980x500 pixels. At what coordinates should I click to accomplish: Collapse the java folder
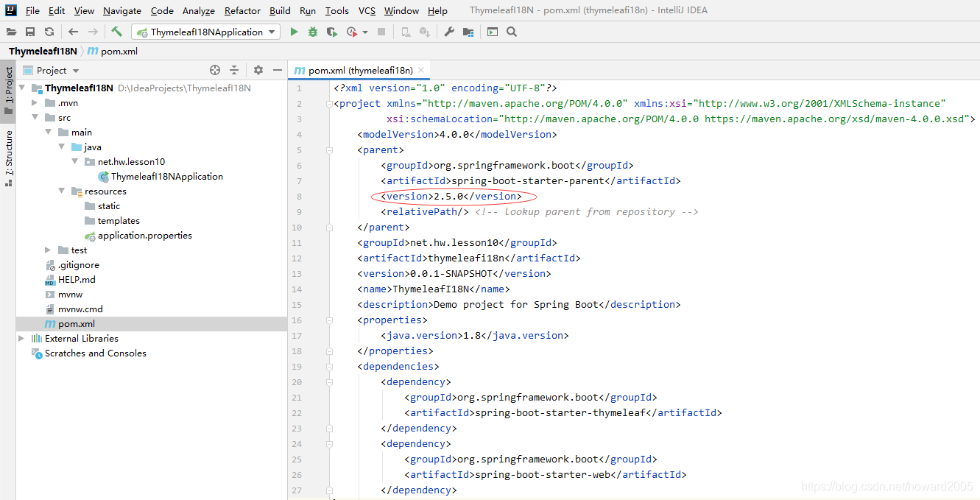pos(62,147)
